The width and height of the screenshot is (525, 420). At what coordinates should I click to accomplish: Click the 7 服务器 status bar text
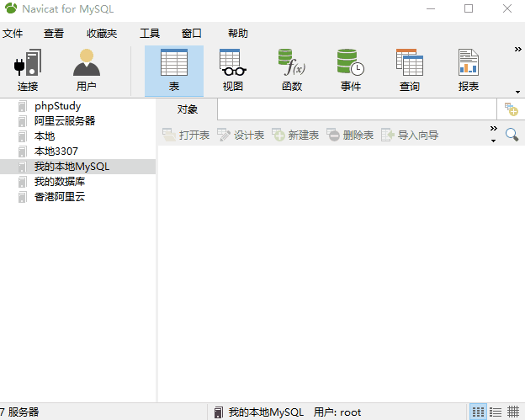point(19,412)
